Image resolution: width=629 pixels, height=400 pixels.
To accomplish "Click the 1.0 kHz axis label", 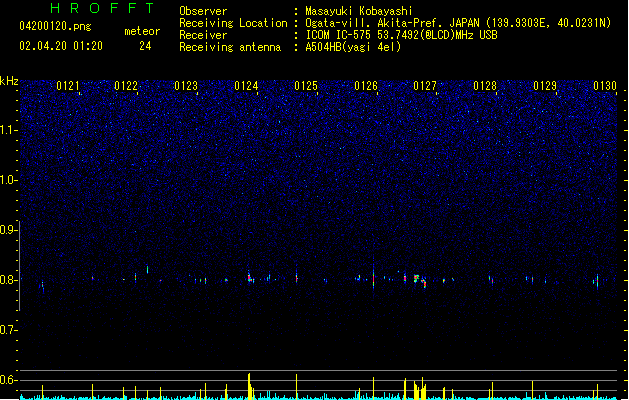I will [8, 180].
